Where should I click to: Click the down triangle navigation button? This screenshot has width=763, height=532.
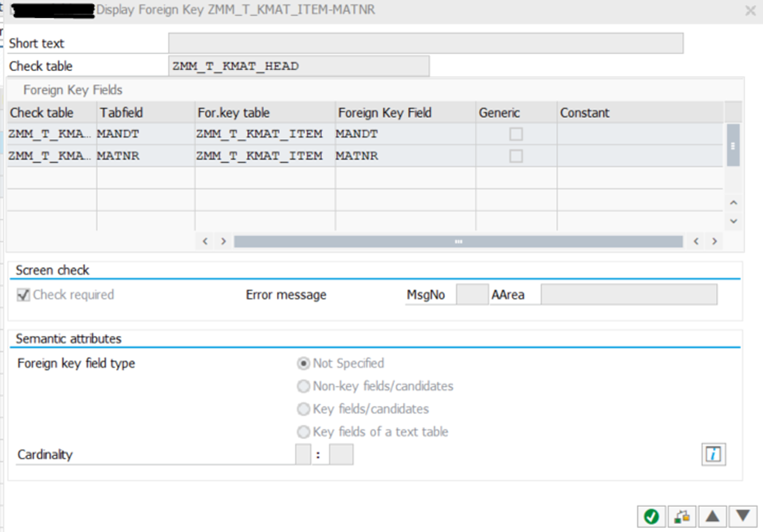coord(744,517)
